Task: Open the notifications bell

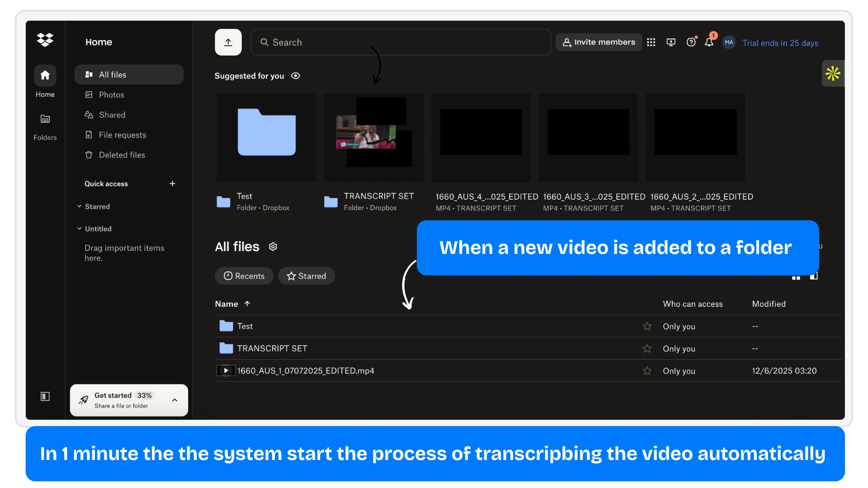Action: coord(709,42)
